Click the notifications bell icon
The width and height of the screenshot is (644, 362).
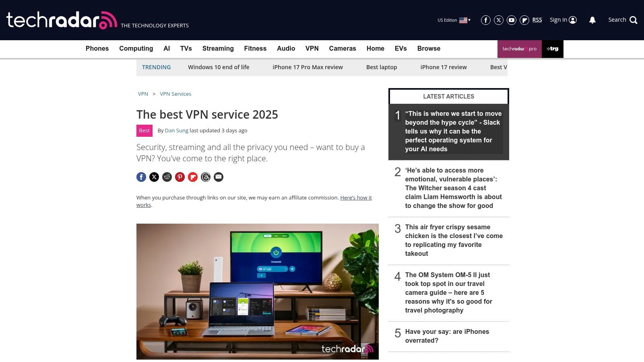[592, 20]
